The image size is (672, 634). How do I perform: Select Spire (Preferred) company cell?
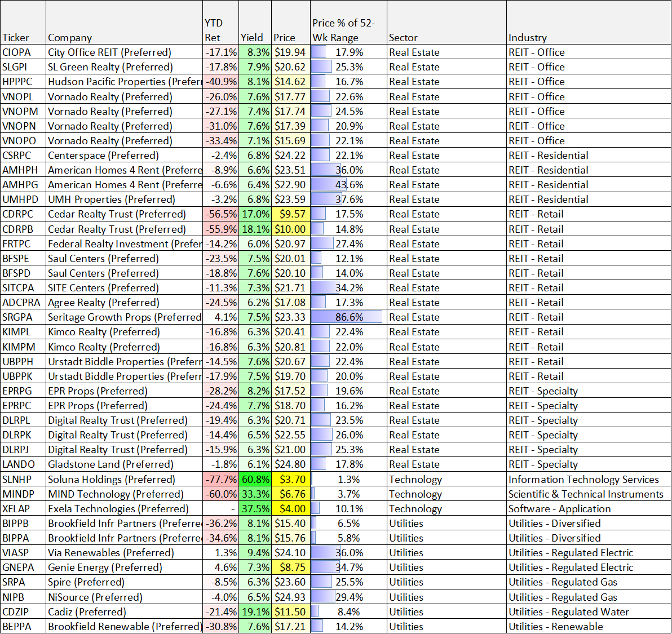tap(124, 582)
